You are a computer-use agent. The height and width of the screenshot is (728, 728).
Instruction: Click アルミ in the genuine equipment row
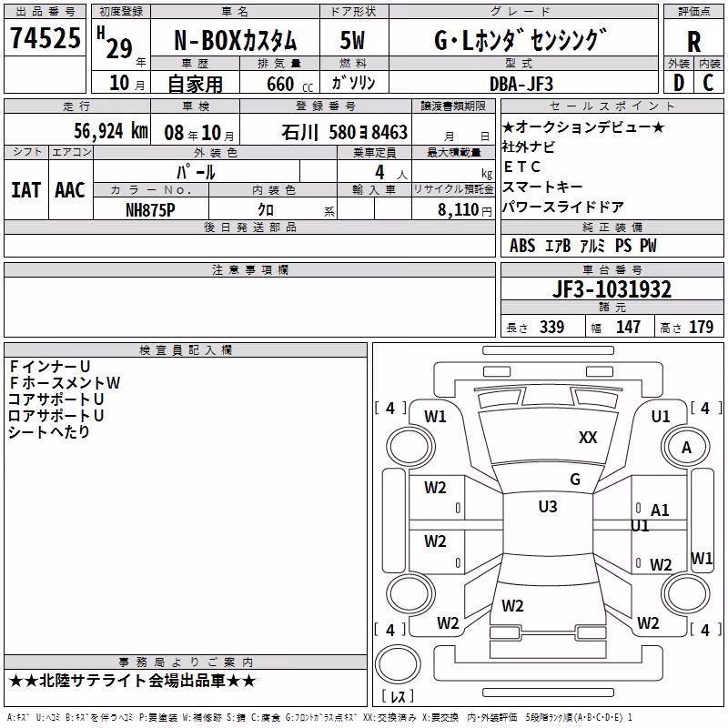(x=593, y=246)
